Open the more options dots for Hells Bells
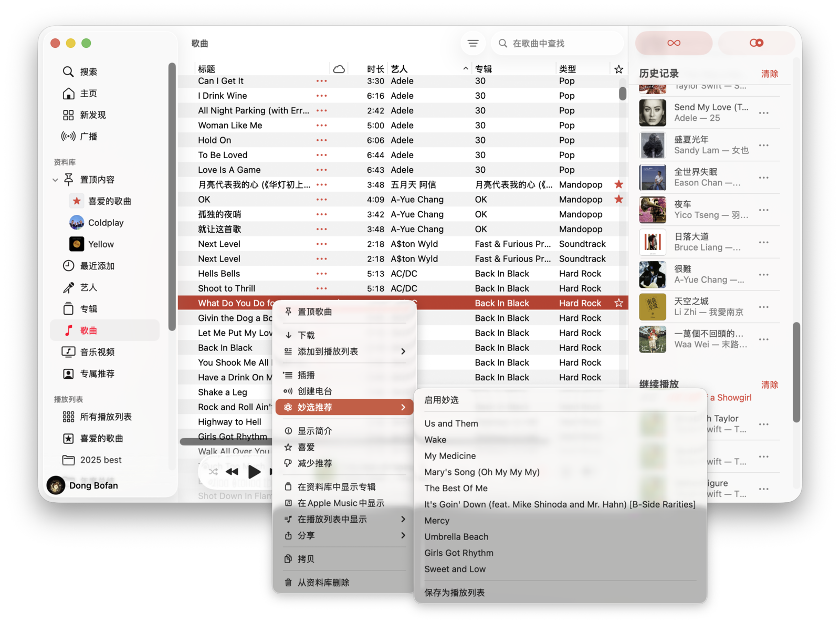This screenshot has width=840, height=622. tap(322, 273)
